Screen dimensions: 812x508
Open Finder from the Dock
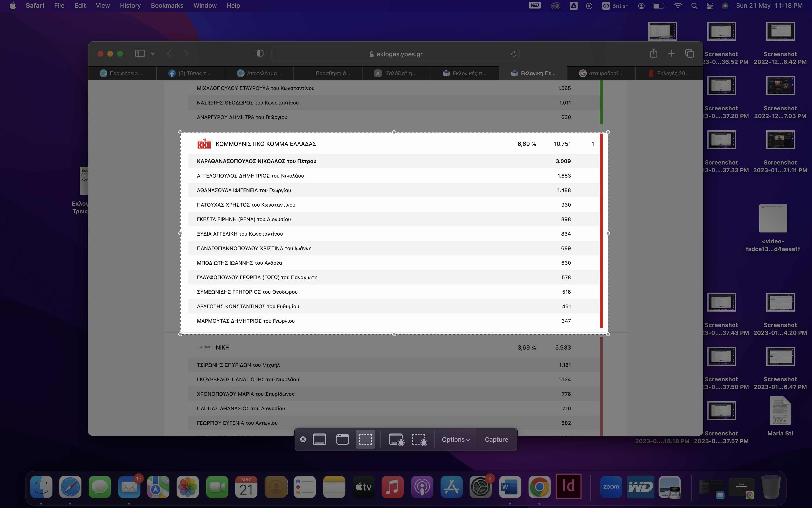click(41, 487)
